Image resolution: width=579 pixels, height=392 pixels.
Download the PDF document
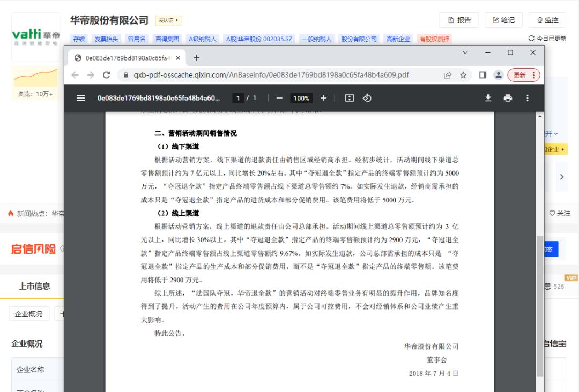point(487,98)
